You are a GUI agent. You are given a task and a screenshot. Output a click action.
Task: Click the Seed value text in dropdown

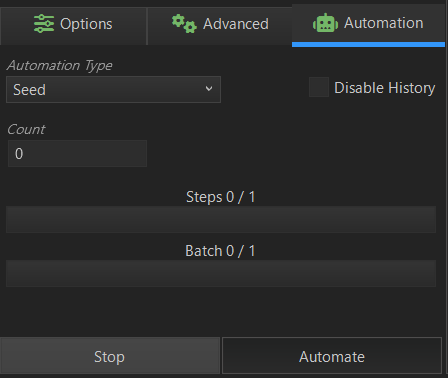coord(29,90)
